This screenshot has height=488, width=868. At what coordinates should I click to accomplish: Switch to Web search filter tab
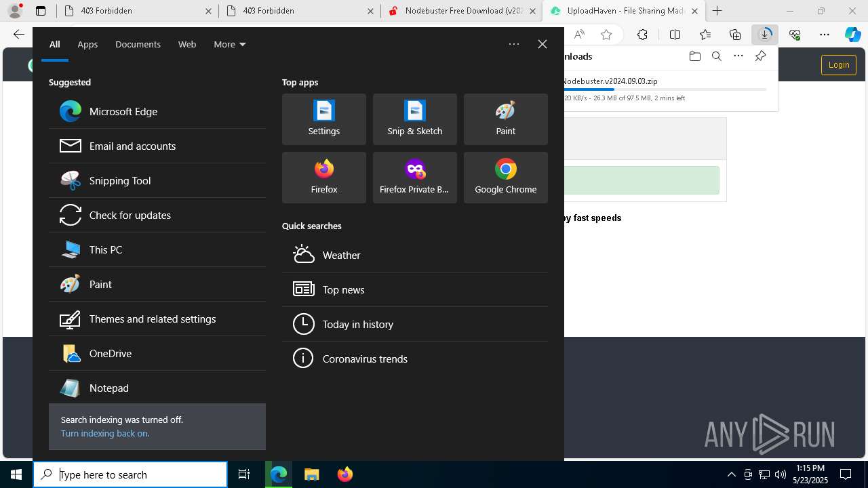click(187, 44)
